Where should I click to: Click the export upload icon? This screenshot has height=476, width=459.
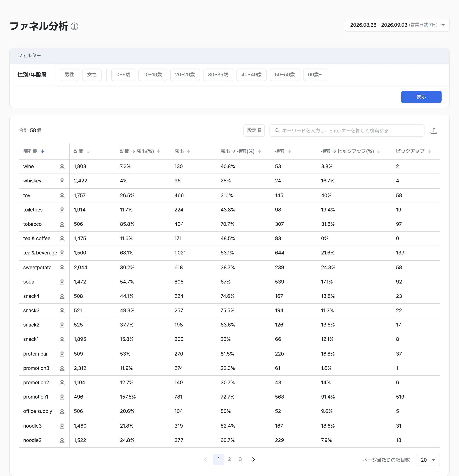pos(434,131)
